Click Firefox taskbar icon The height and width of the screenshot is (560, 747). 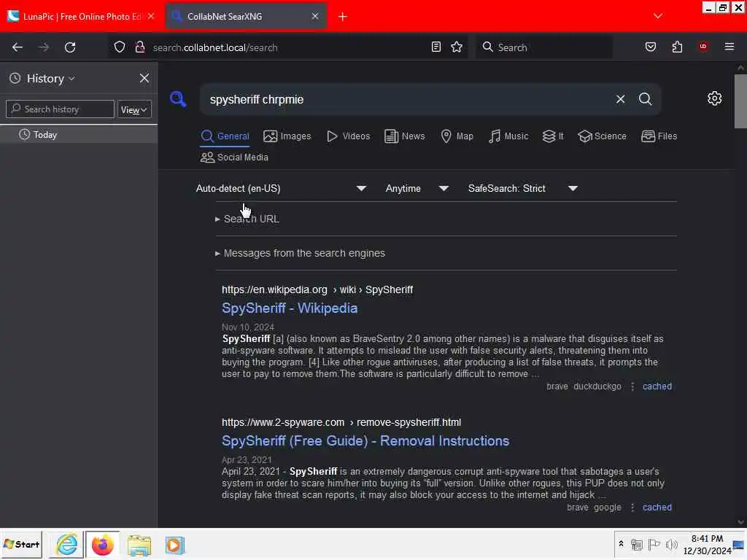102,545
